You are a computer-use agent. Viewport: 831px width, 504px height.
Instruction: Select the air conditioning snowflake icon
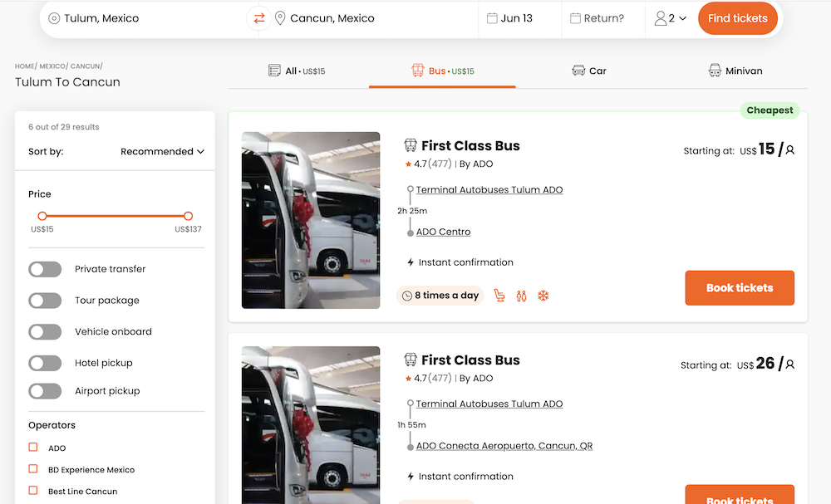tap(543, 295)
